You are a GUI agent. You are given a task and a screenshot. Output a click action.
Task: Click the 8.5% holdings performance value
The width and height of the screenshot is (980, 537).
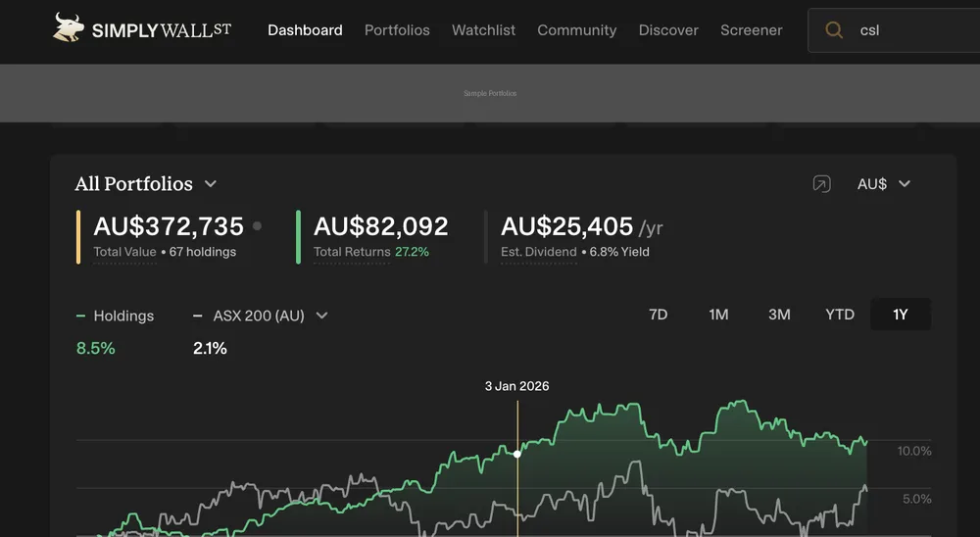(x=96, y=348)
